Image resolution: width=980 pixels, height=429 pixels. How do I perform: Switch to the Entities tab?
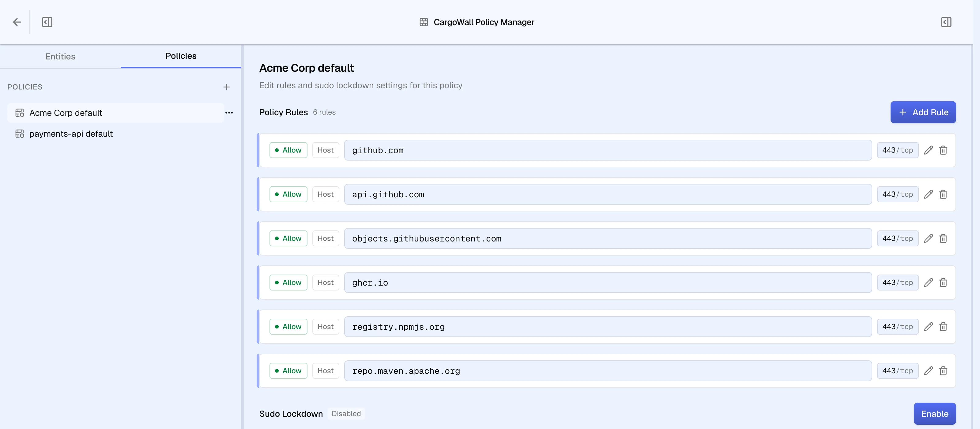(60, 57)
